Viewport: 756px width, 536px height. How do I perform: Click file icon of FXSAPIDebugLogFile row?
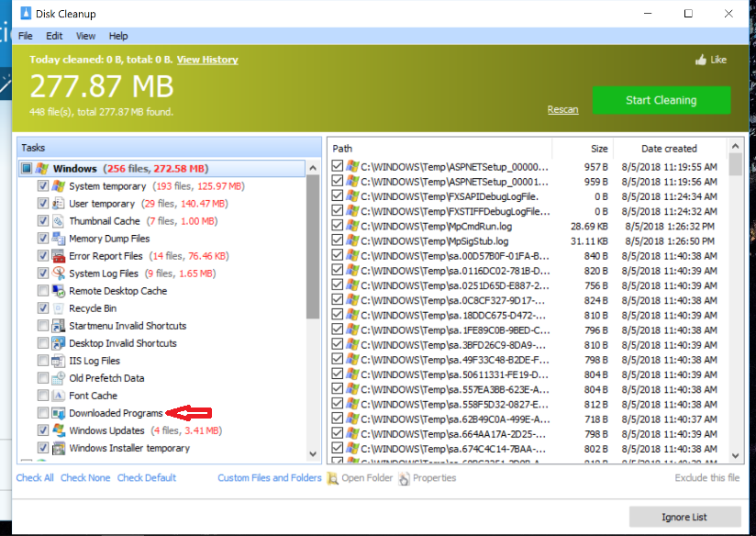(x=352, y=196)
